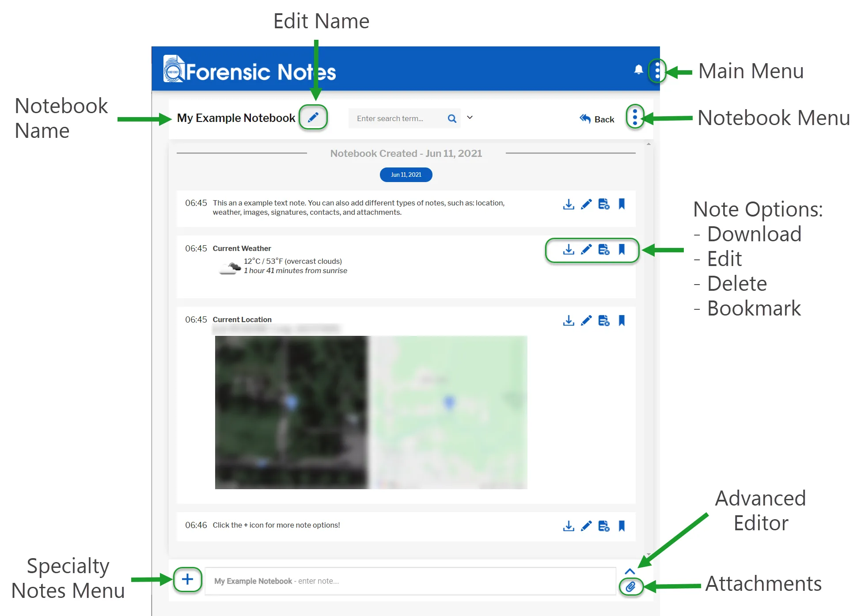
Task: Click the scrollbar down arrow
Action: tap(648, 554)
